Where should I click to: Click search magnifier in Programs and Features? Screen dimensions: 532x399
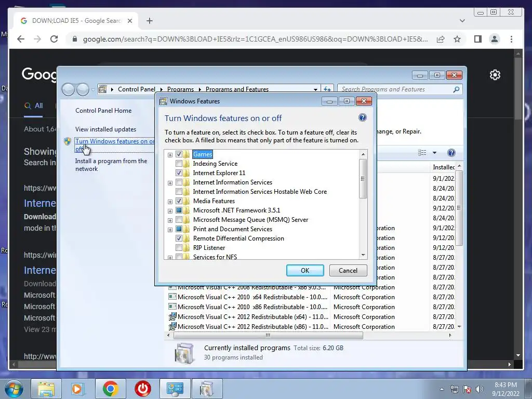click(456, 89)
